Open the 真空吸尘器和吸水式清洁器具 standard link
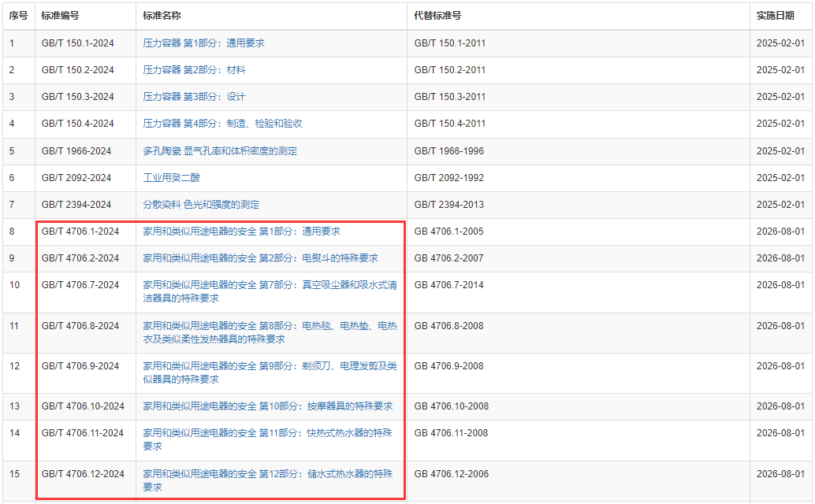 click(x=269, y=291)
